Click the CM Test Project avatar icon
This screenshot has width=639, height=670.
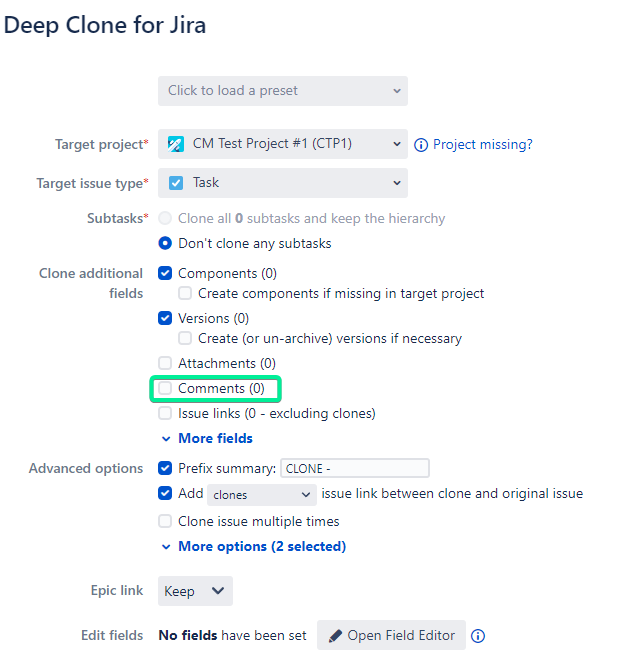(x=176, y=144)
